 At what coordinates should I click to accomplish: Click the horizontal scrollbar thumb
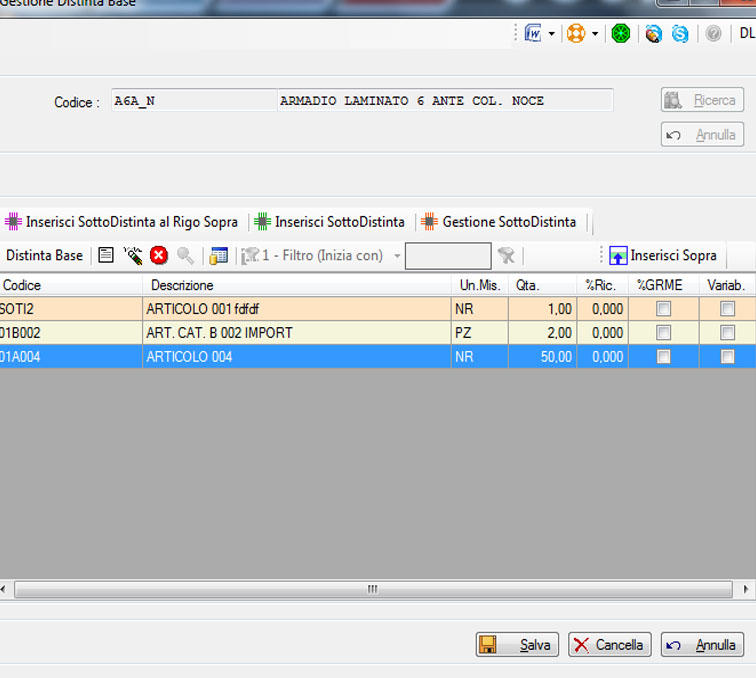[x=373, y=589]
